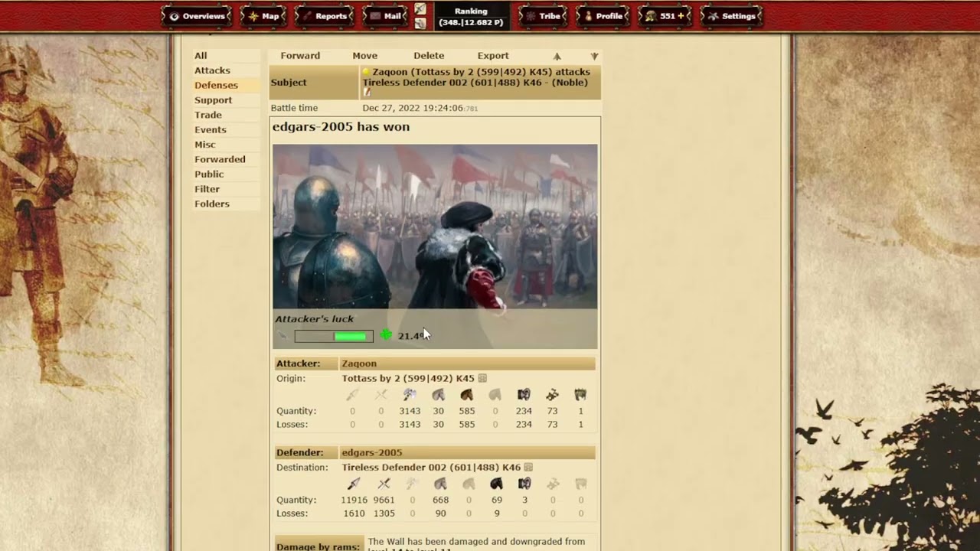Open context menu icon beside origin village
This screenshot has height=551, width=980.
click(x=482, y=378)
